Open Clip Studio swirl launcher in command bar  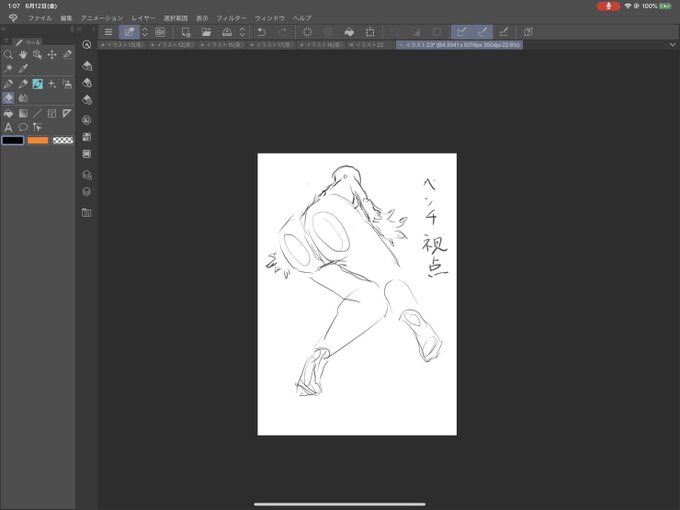160,32
